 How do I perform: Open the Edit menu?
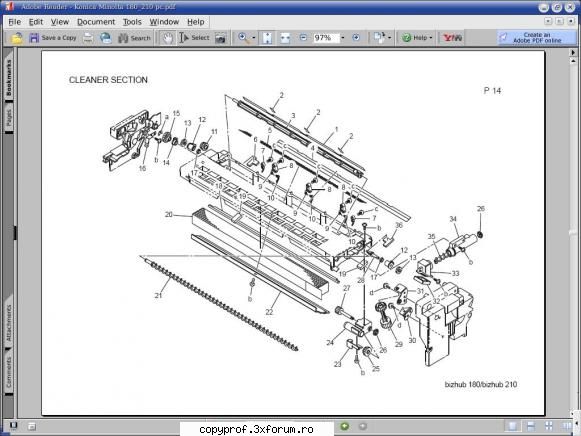pos(36,22)
